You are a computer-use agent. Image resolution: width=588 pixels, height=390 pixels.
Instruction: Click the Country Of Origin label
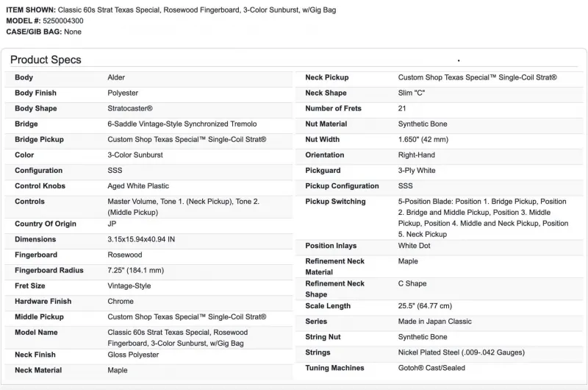pos(46,224)
